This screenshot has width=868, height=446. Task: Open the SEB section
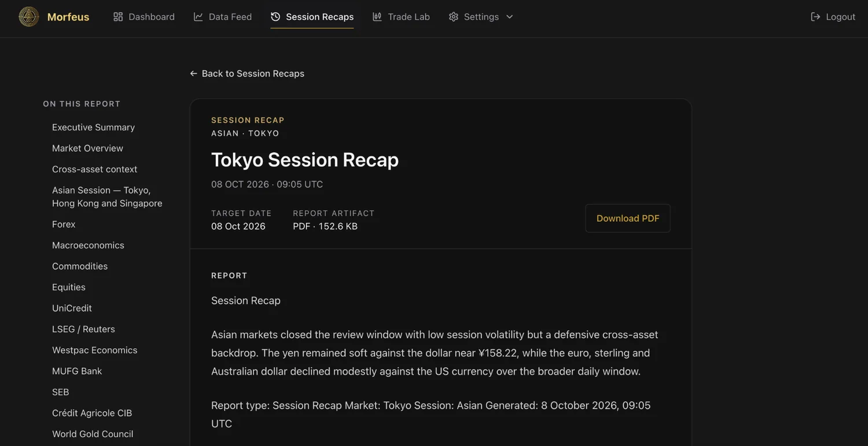(61, 392)
